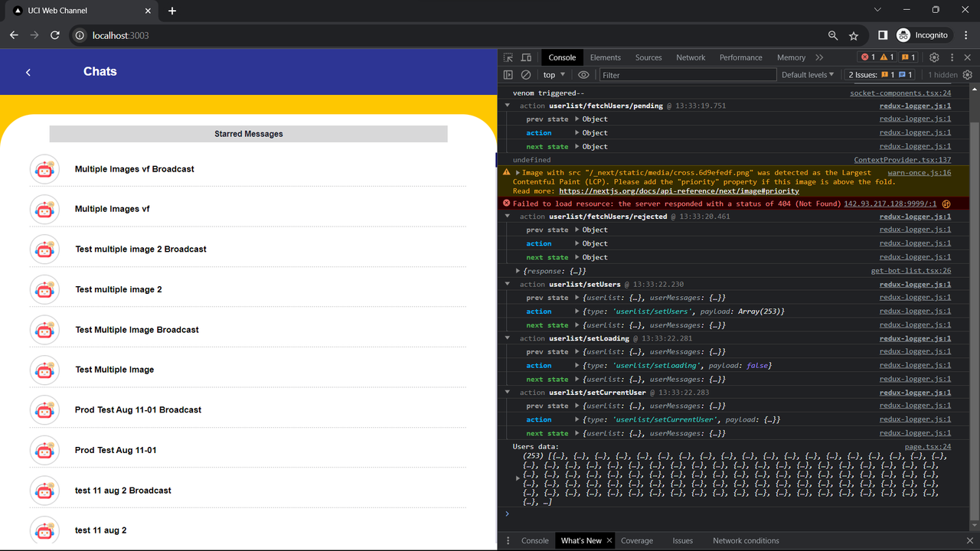
Task: Expand setUsers action payload Array(253)
Action: (x=577, y=311)
